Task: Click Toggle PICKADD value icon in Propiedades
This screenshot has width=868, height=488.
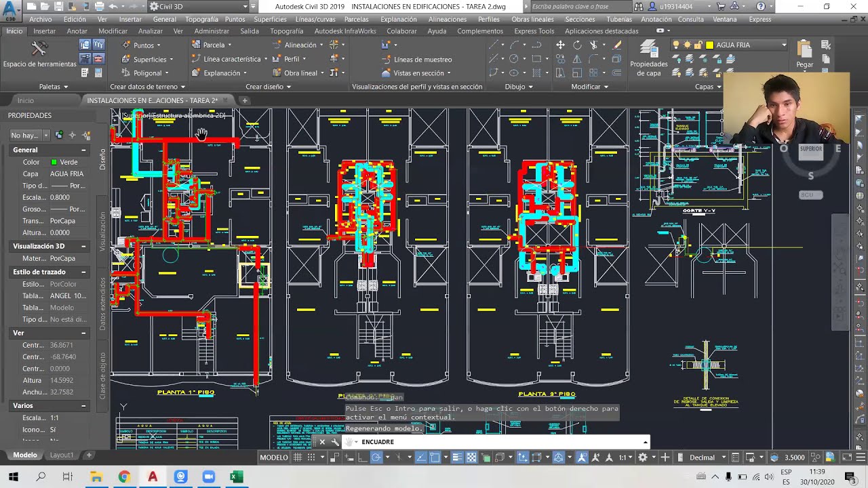Action: (x=59, y=135)
